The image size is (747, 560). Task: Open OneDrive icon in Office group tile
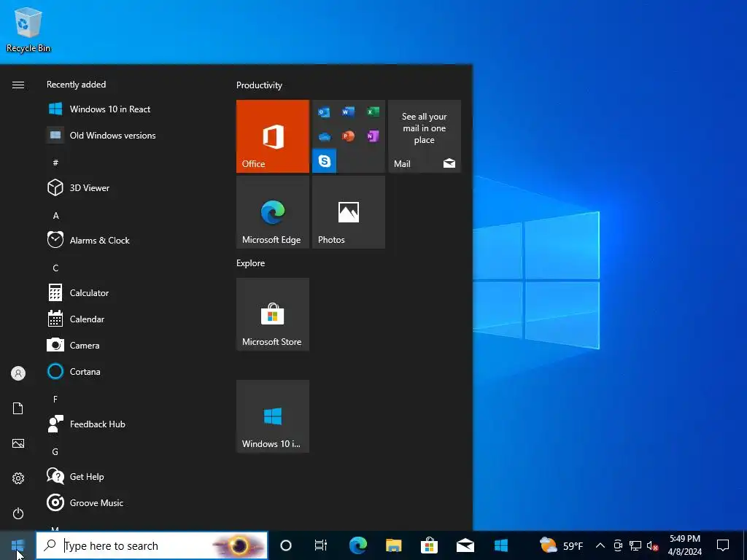point(324,136)
